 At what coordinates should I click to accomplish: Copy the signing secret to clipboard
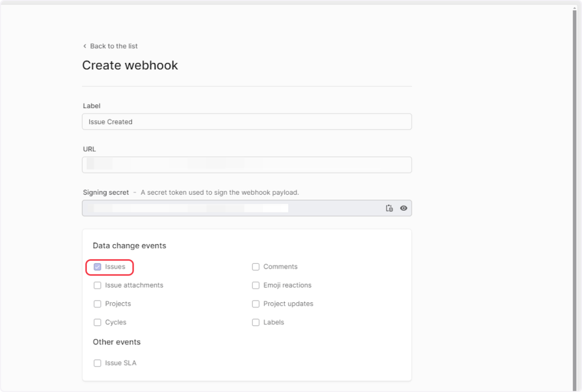coord(389,208)
